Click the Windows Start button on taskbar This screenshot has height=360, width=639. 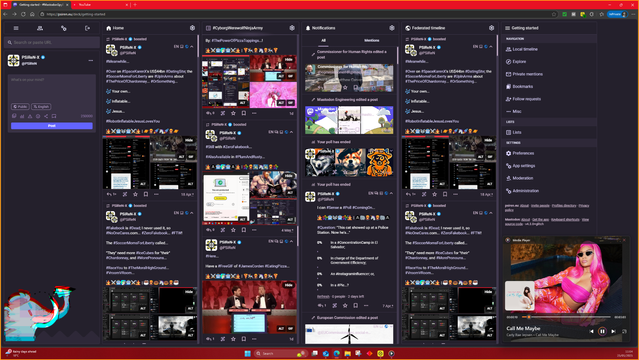247,353
